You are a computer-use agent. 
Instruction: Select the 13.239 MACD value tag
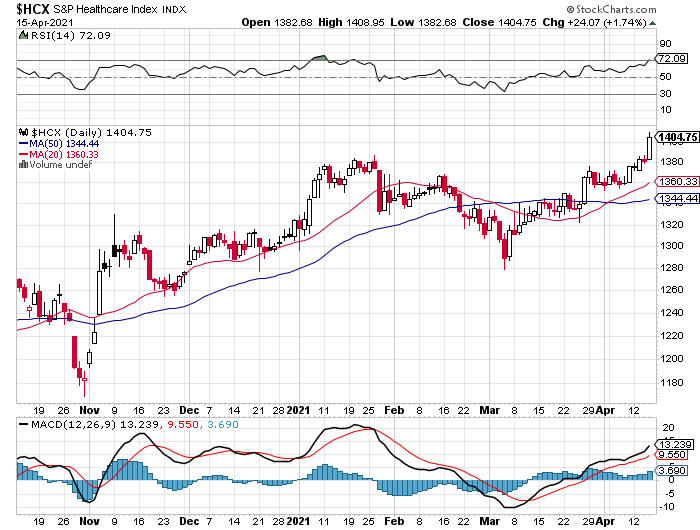pyautogui.click(x=675, y=444)
